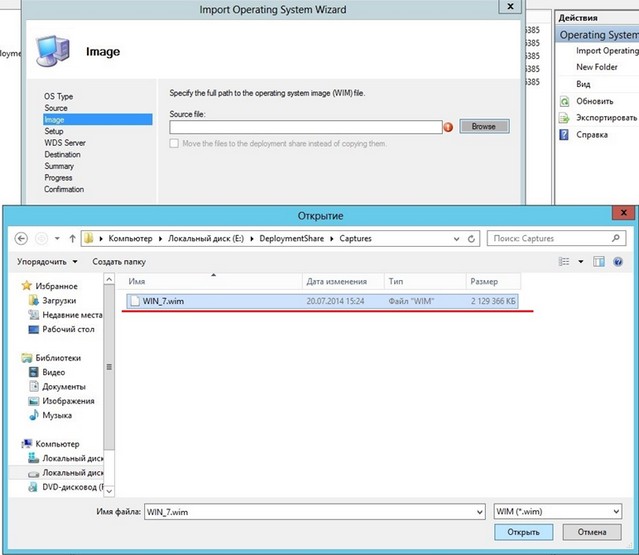Image resolution: width=639 pixels, height=555 pixels.
Task: Select the Destination step in the wizard
Action: (62, 155)
